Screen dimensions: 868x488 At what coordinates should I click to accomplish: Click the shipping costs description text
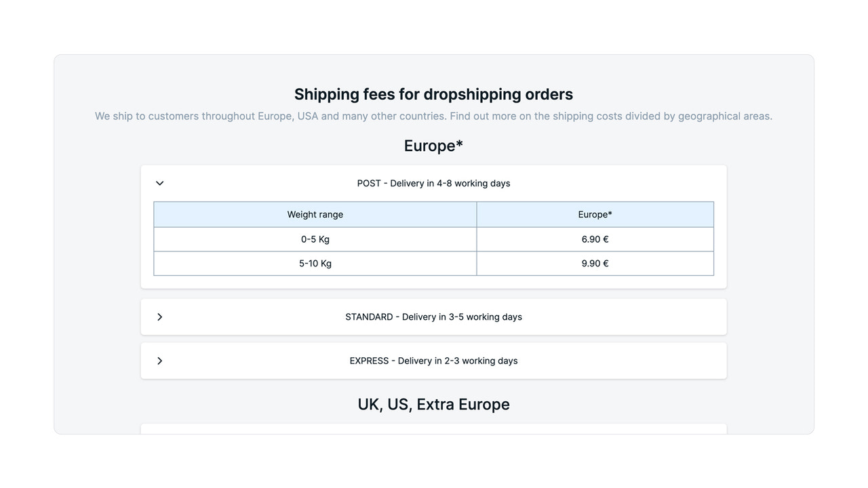pos(433,116)
